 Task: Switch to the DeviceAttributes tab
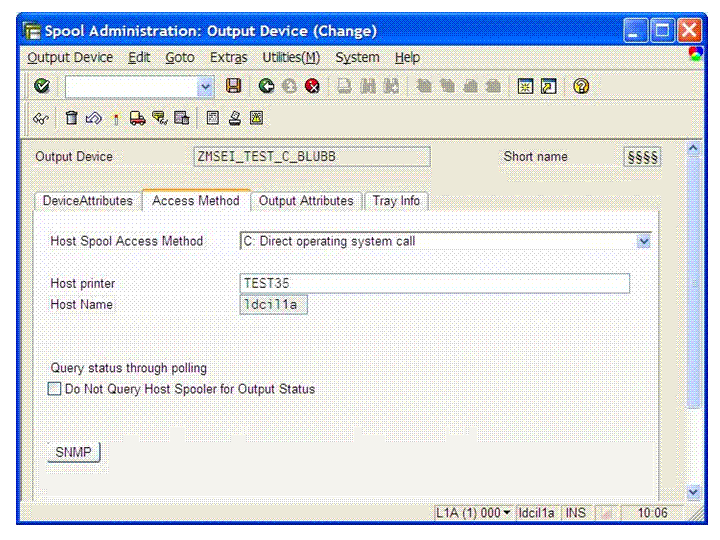coord(87,201)
